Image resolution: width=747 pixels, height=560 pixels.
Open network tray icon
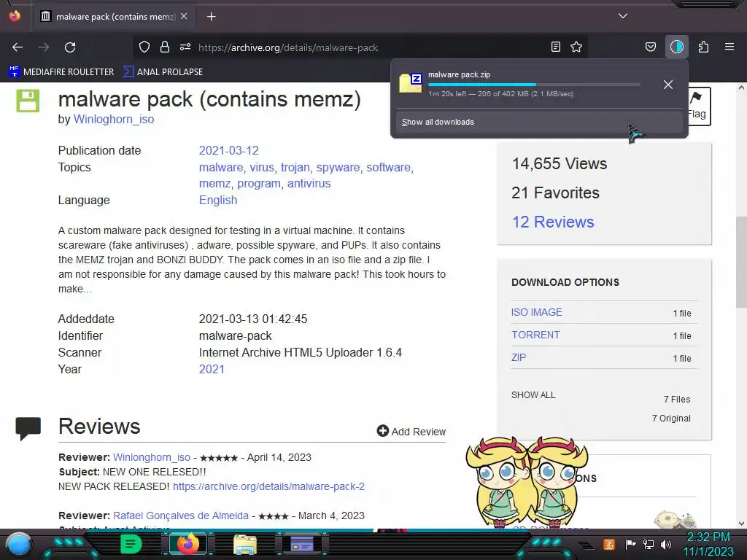(649, 544)
